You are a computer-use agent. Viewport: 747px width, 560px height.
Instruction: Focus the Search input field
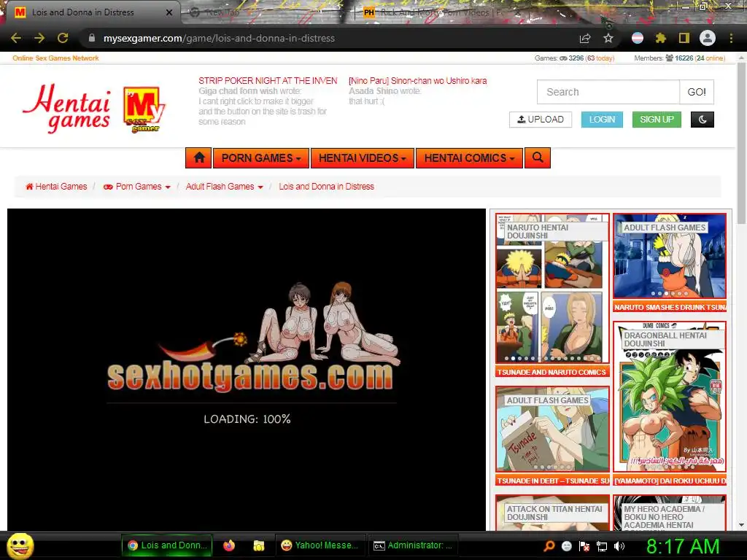pos(608,92)
